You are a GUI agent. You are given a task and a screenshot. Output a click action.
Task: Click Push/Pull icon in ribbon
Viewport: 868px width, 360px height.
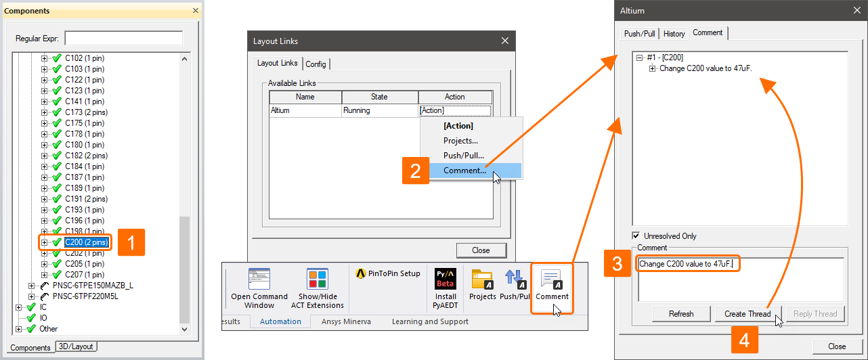516,279
